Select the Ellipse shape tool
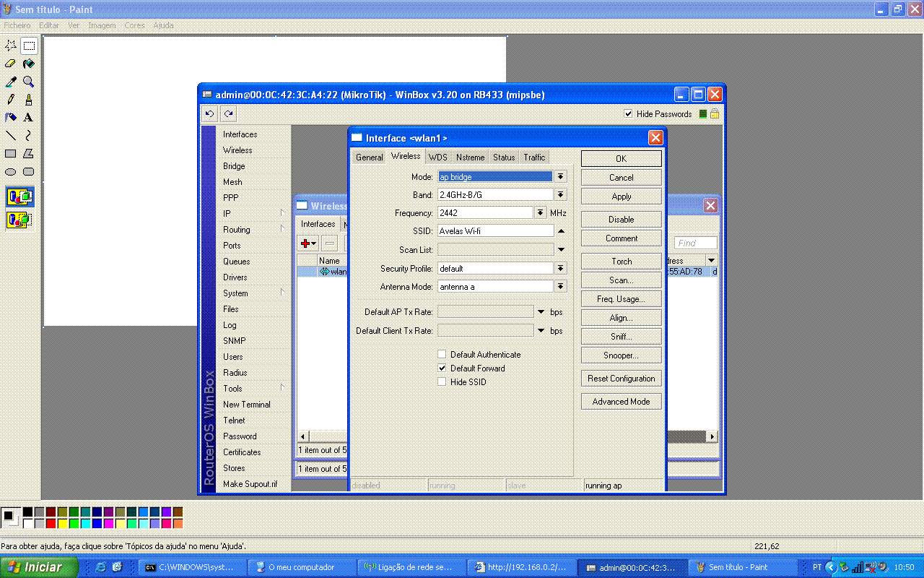 coord(11,171)
